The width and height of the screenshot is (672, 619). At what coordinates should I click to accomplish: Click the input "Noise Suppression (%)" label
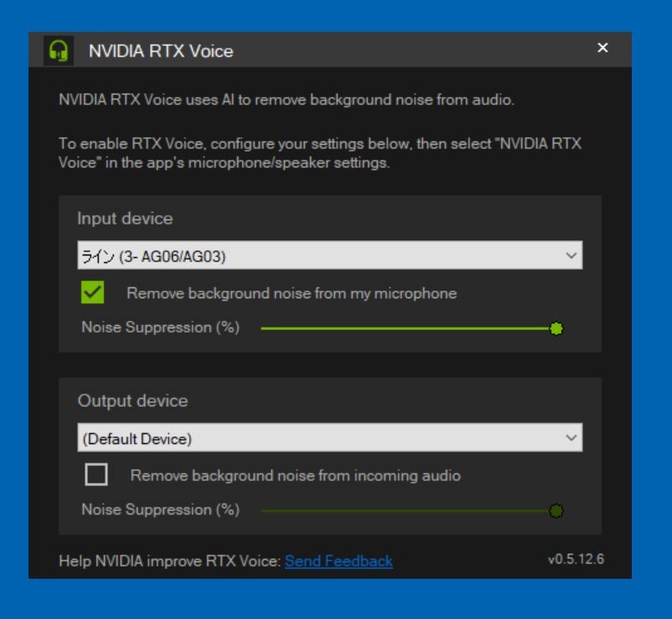(x=160, y=327)
